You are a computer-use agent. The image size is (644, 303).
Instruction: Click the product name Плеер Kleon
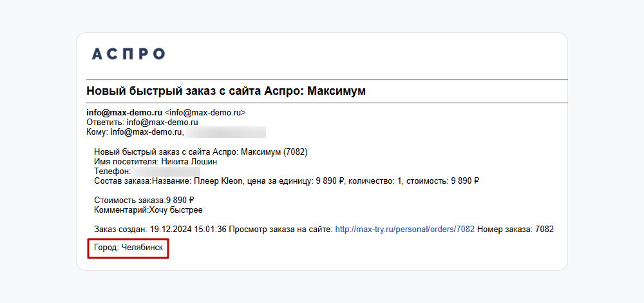coord(218,181)
